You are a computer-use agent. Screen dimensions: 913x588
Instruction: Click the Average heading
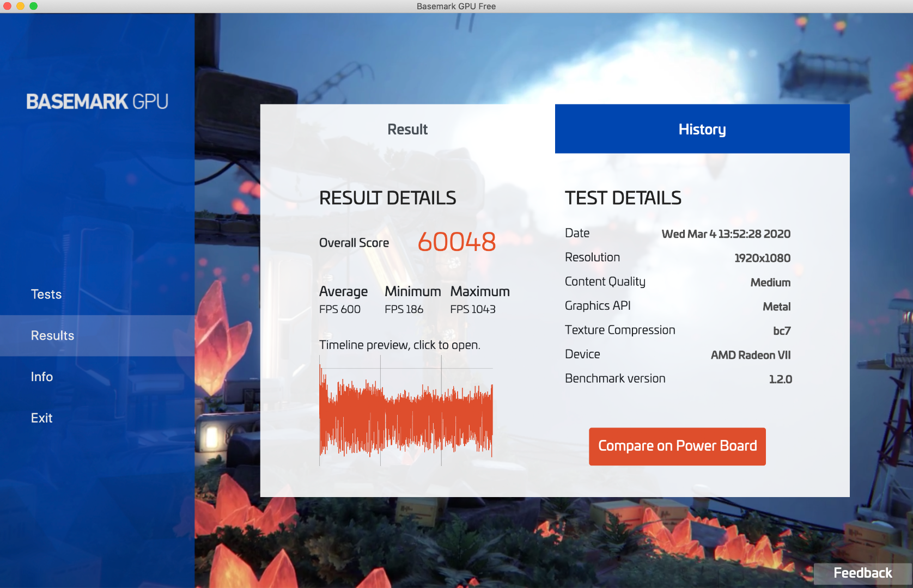click(x=343, y=292)
